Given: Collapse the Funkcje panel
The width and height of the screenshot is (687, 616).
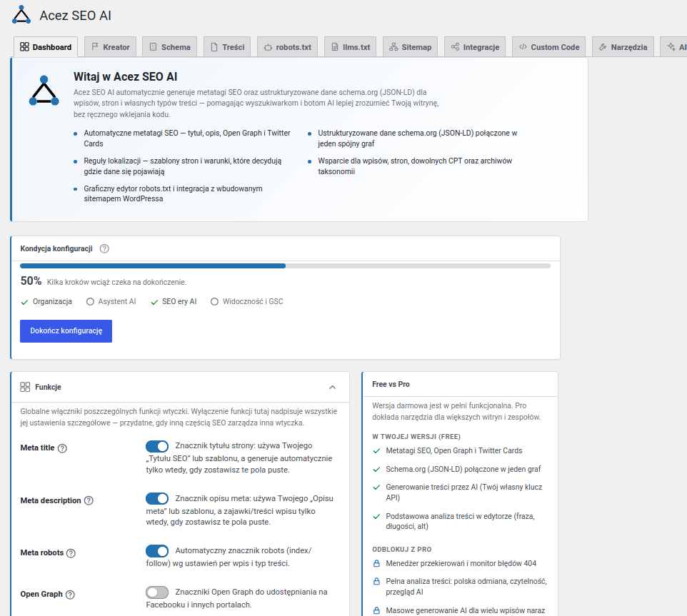Looking at the screenshot, I should (x=333, y=387).
